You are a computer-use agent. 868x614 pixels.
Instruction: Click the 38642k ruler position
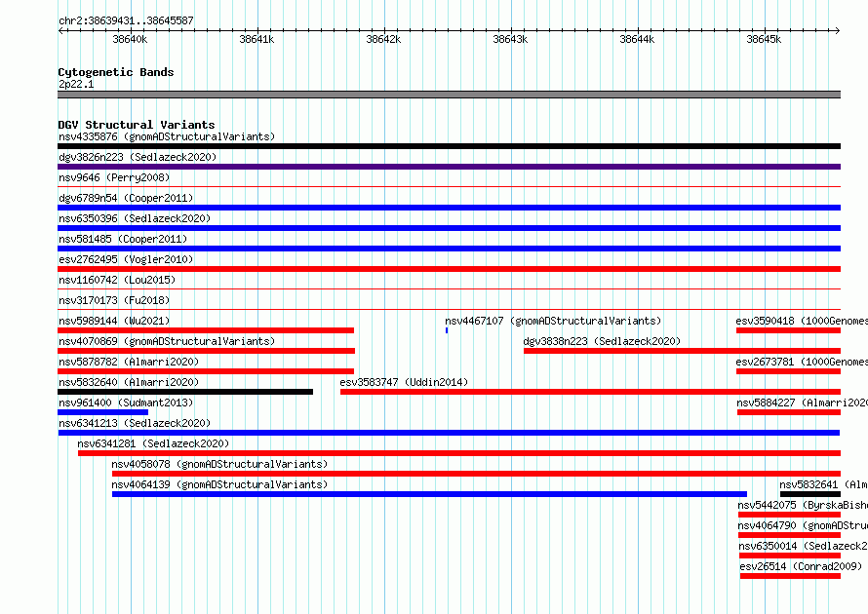pos(383,39)
